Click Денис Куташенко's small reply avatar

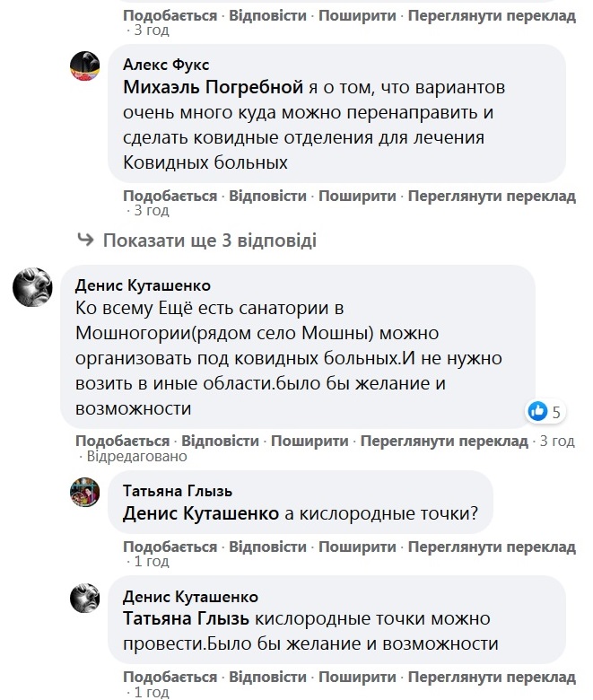tap(84, 597)
